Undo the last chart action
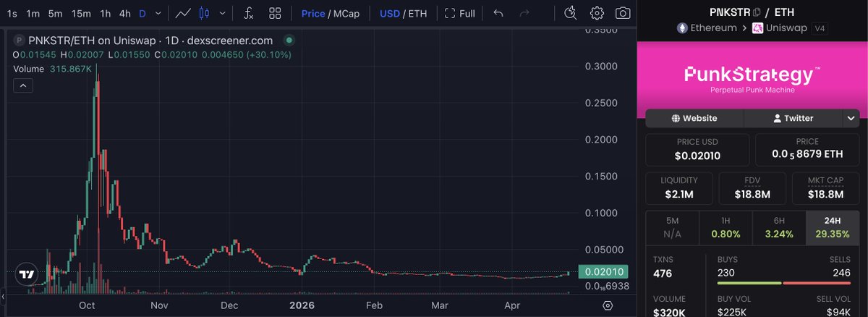 click(498, 13)
